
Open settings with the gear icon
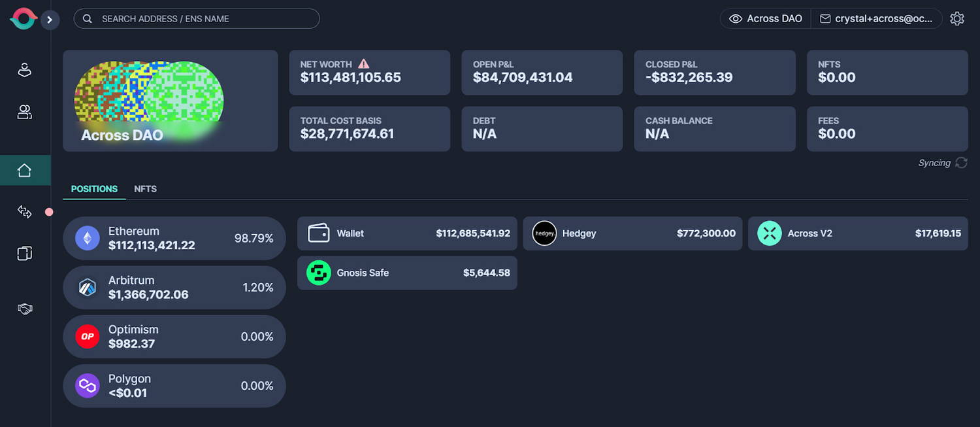(x=957, y=19)
